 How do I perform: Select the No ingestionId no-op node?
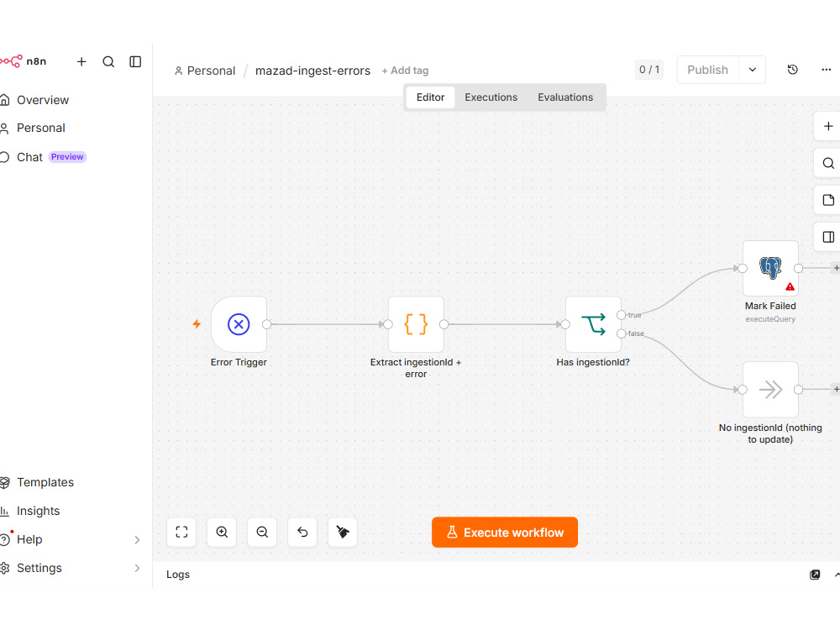pyautogui.click(x=770, y=390)
